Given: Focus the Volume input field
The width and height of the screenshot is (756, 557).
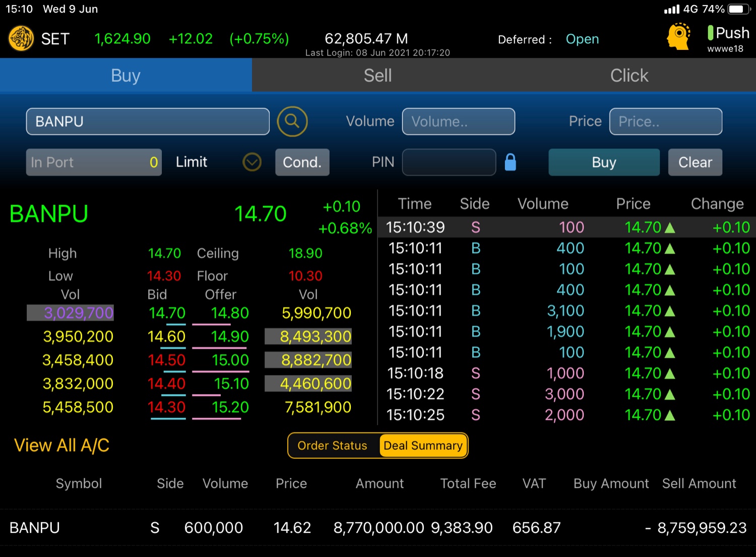Looking at the screenshot, I should pyautogui.click(x=459, y=121).
